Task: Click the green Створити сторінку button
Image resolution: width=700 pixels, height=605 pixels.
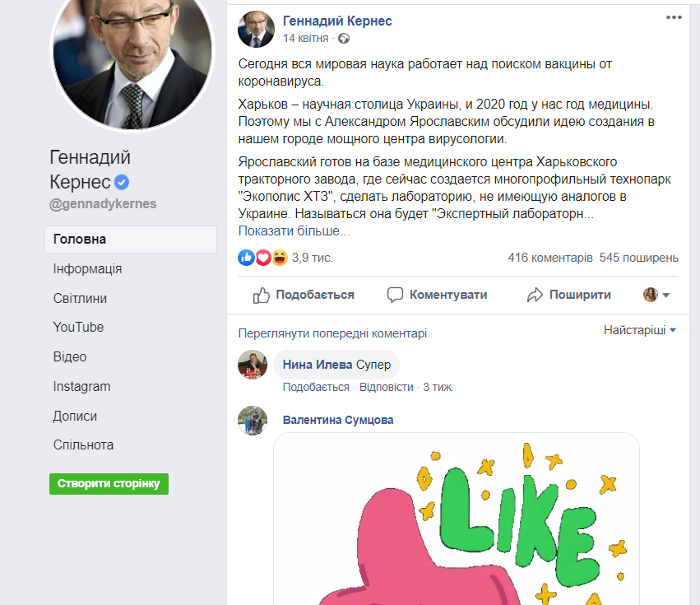Action: (x=109, y=483)
